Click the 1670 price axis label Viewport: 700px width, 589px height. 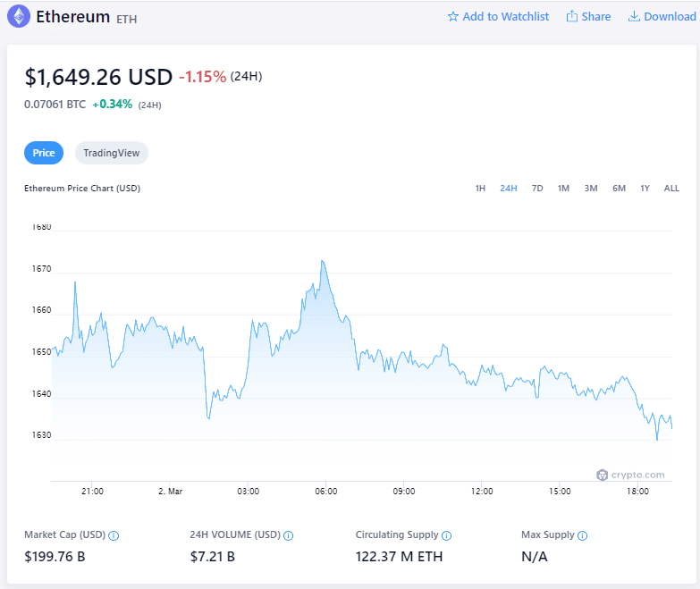coord(41,269)
